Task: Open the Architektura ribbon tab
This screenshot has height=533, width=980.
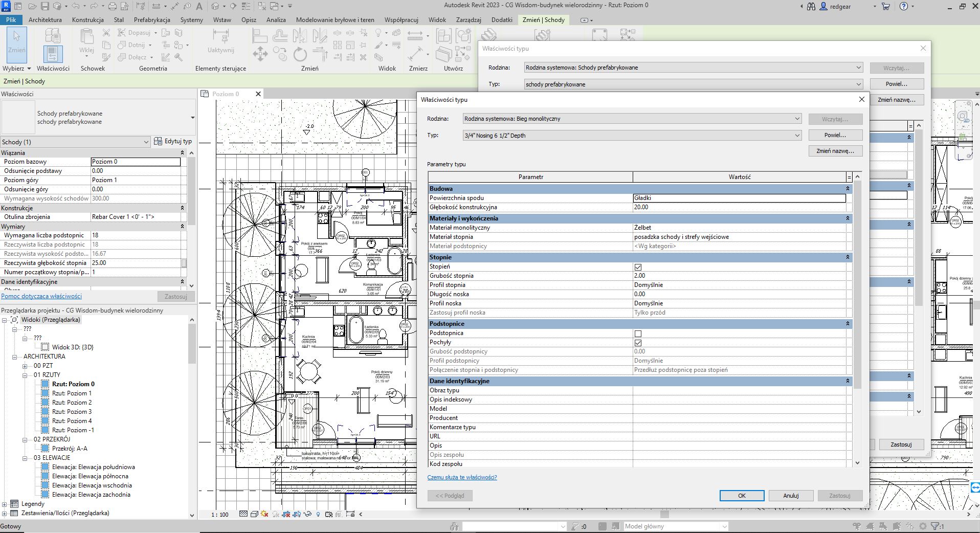Action: tap(45, 20)
